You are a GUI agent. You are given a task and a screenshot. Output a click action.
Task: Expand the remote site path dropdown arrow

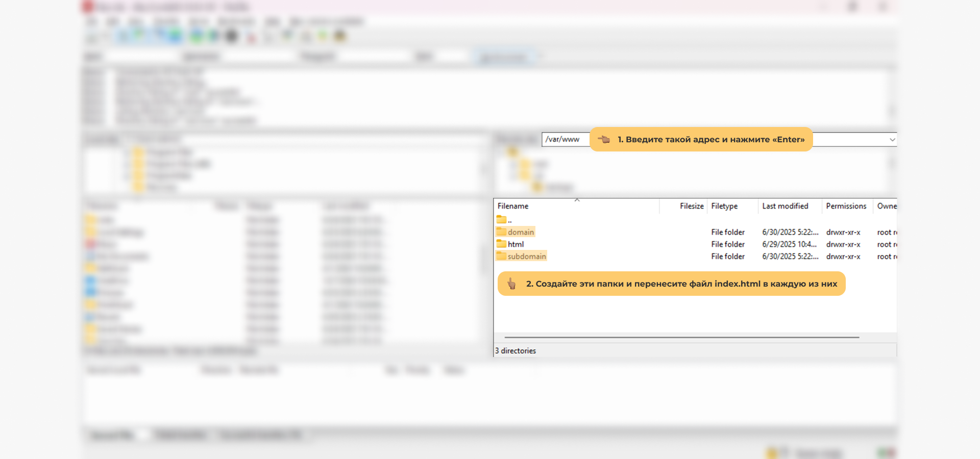point(892,140)
